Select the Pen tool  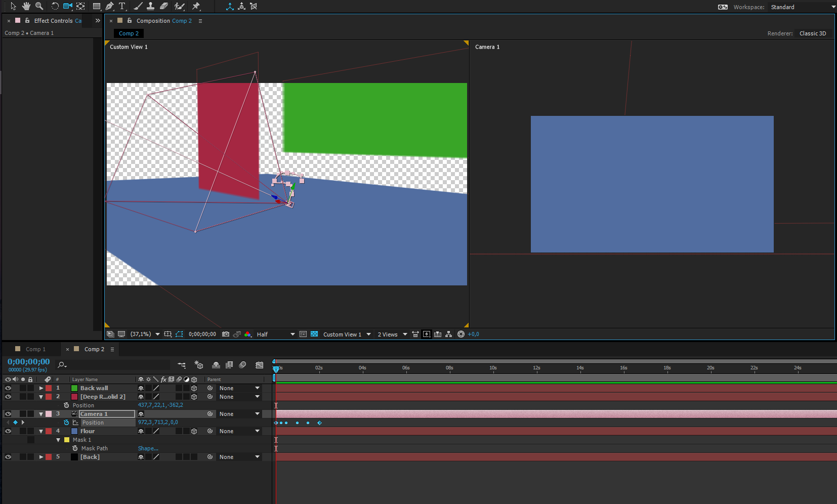tap(109, 6)
